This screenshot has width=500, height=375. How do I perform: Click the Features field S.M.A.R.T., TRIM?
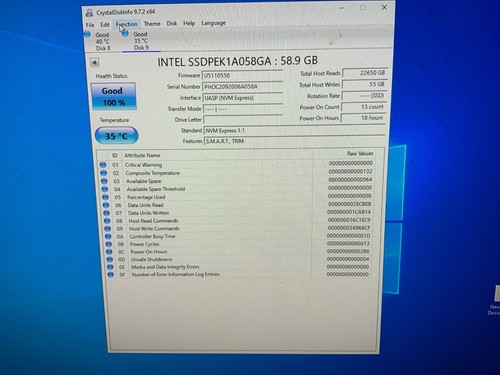(x=295, y=141)
